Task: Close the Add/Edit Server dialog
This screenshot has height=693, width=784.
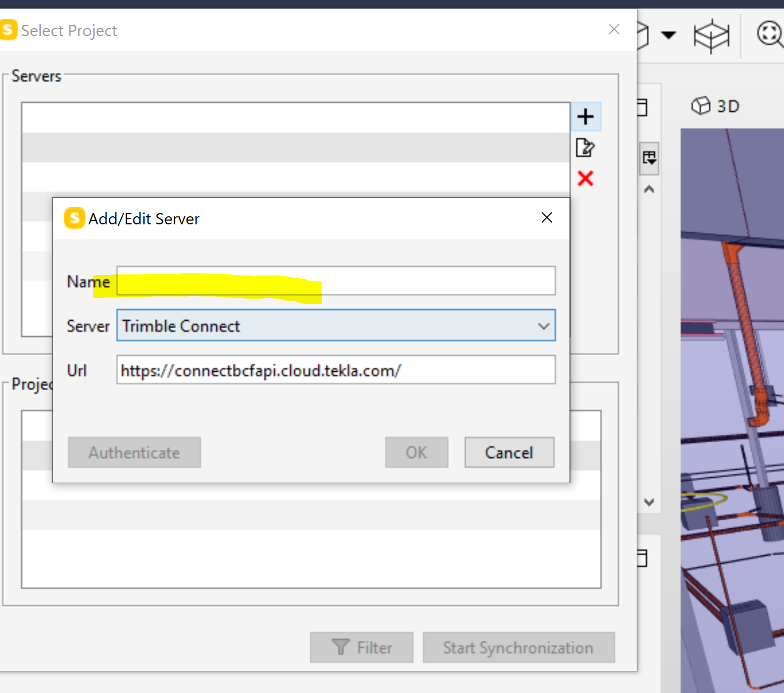Action: pyautogui.click(x=547, y=217)
